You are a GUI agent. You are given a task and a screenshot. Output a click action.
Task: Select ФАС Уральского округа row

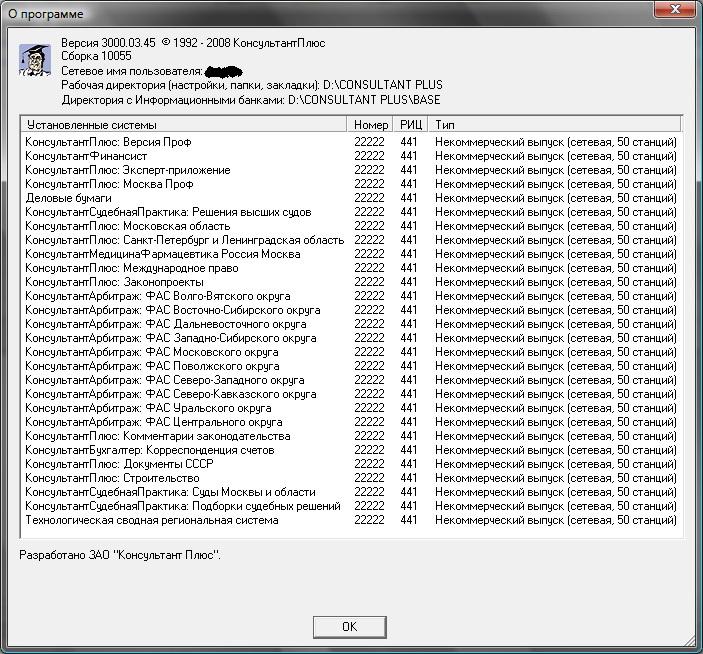pos(351,408)
